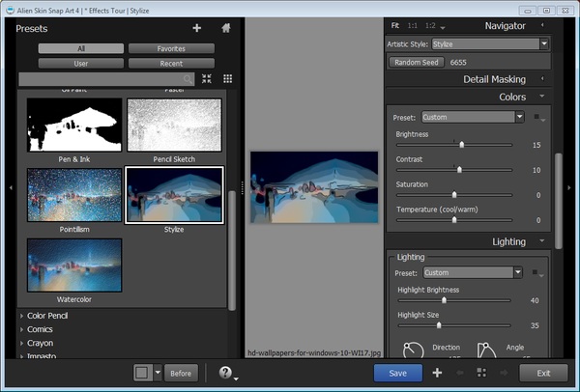580x392 pixels.
Task: Toggle the Before preview button
Action: click(180, 373)
